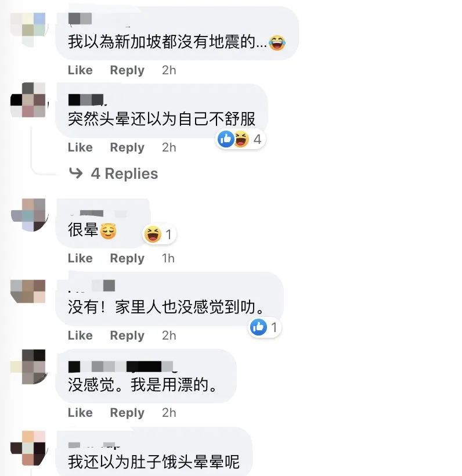Open the reaction count 4 on 突然头晕 comment
The image size is (462, 476).
pyautogui.click(x=258, y=139)
